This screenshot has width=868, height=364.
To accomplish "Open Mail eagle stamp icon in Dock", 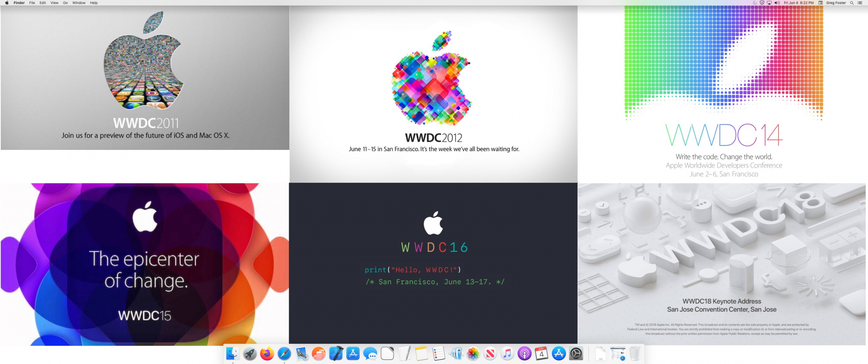I will (x=302, y=354).
